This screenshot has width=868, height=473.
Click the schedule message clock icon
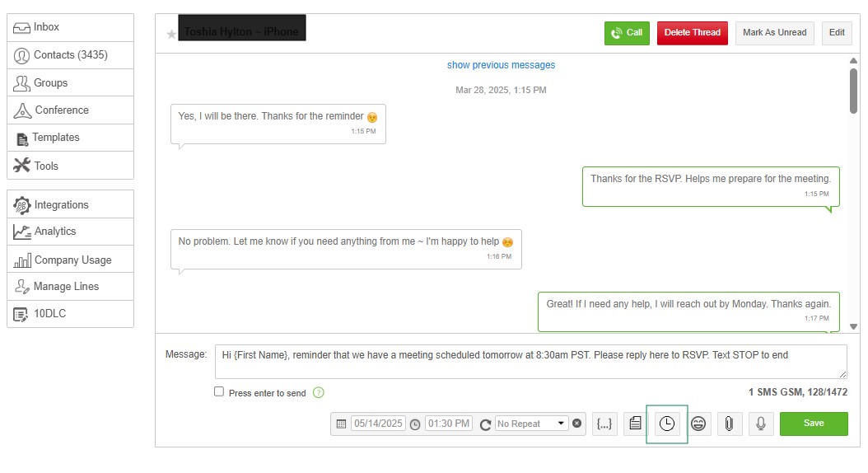(667, 424)
